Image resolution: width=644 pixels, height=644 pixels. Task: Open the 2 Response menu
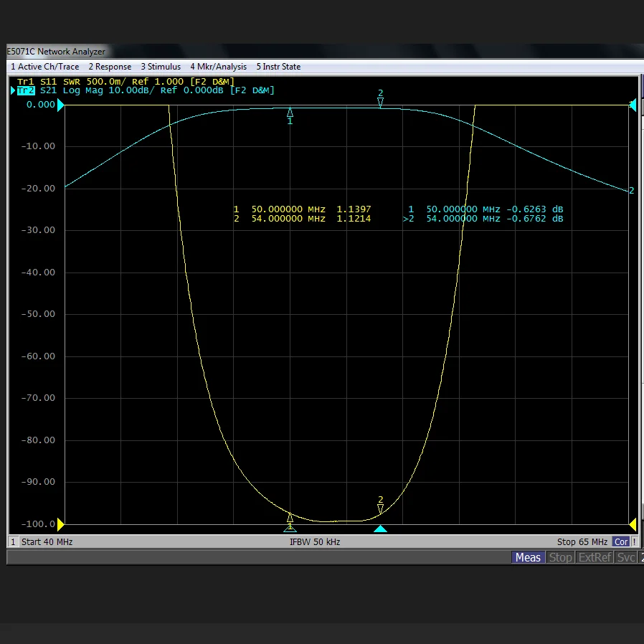(110, 67)
